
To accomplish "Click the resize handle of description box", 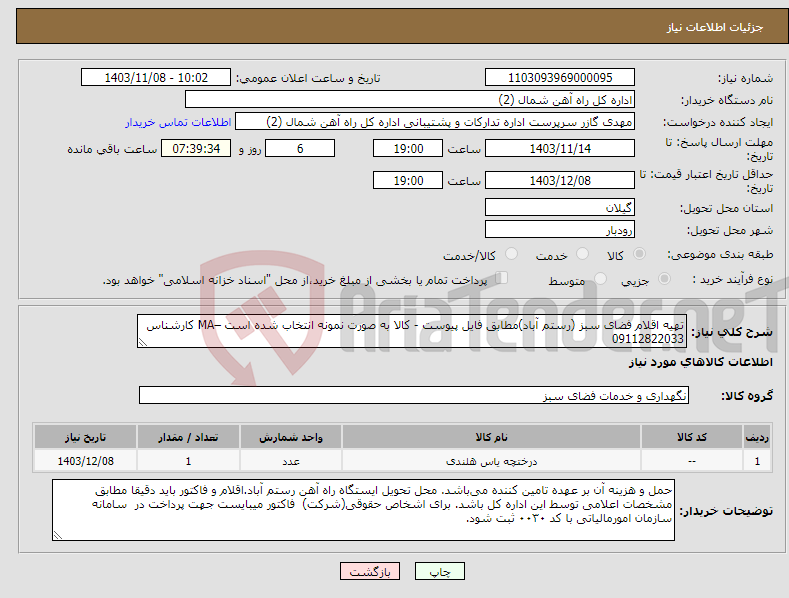I will (x=142, y=342).
